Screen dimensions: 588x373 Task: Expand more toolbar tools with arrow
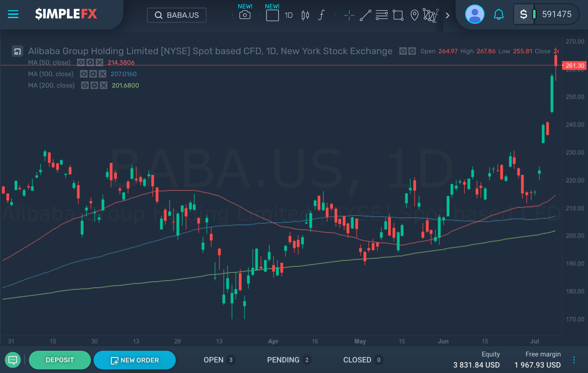pyautogui.click(x=447, y=15)
